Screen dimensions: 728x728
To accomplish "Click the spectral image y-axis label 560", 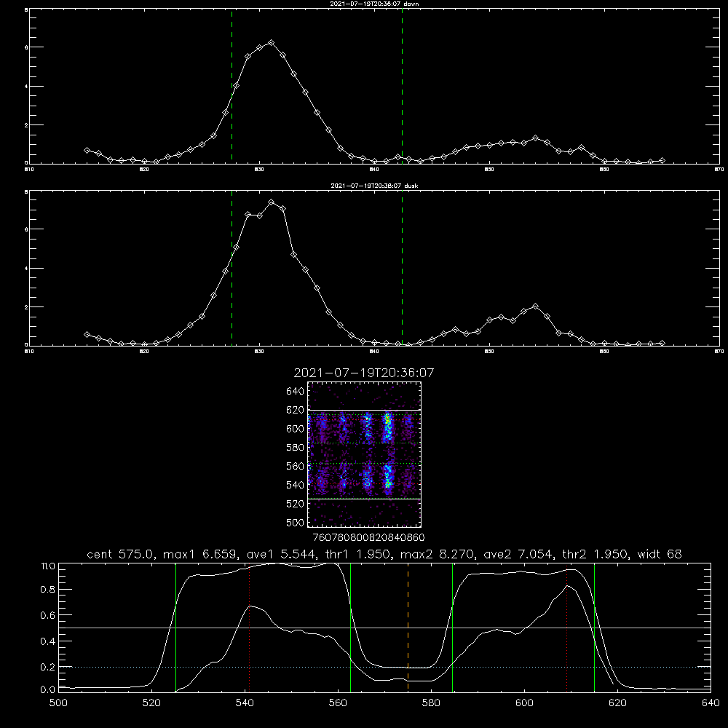I will (296, 466).
